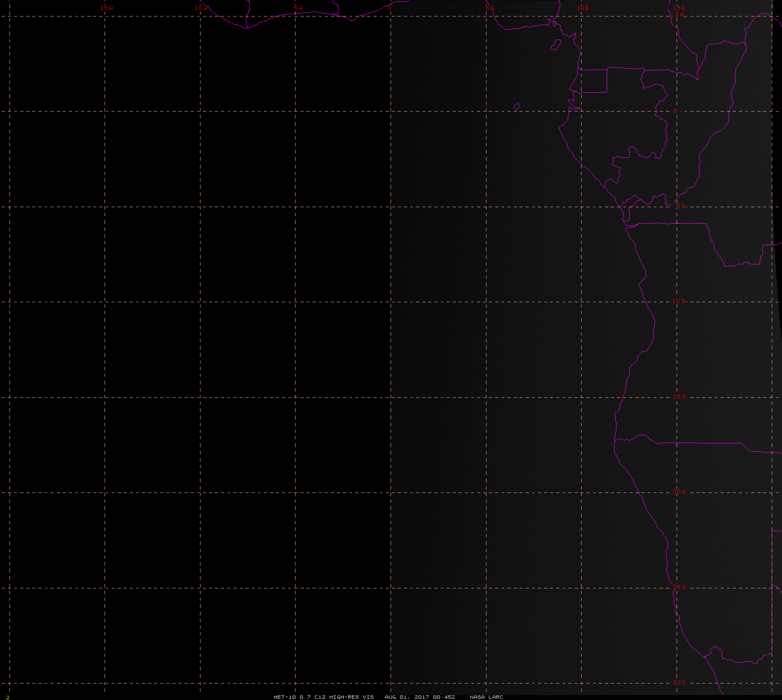Select the AUG 01, 2017 00:45Z timestamp
Image resolution: width=782 pixels, height=700 pixels.
420,697
